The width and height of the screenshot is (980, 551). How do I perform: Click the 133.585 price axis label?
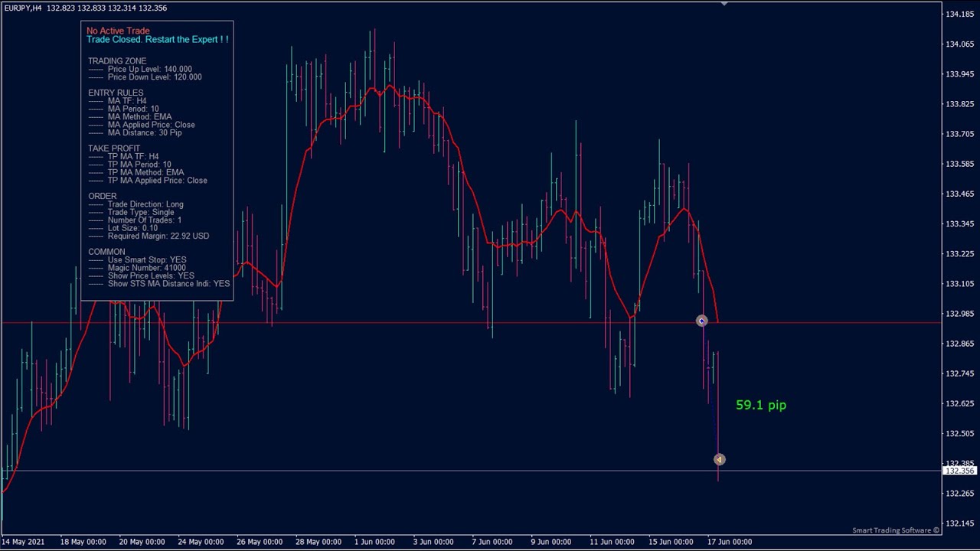960,164
